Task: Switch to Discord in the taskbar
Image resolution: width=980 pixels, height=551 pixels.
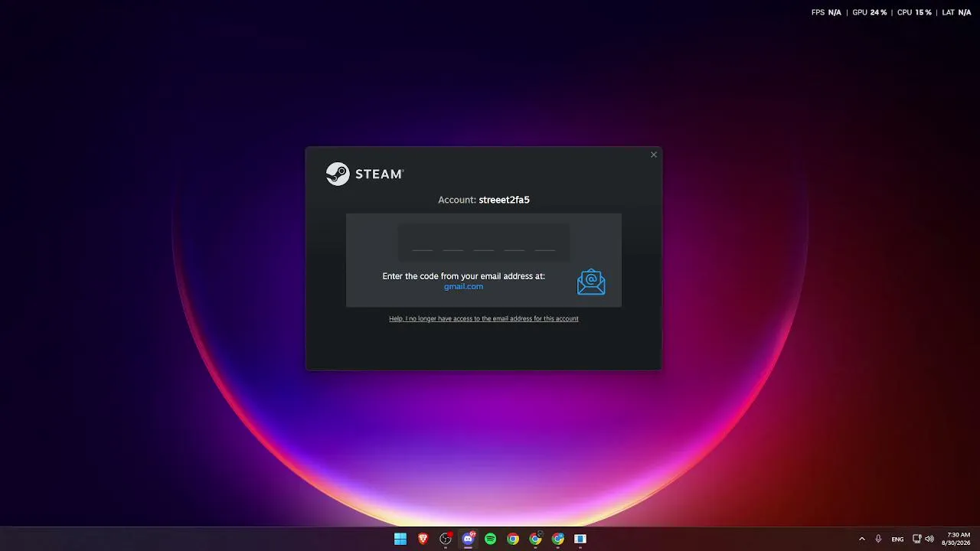Action: 469,539
